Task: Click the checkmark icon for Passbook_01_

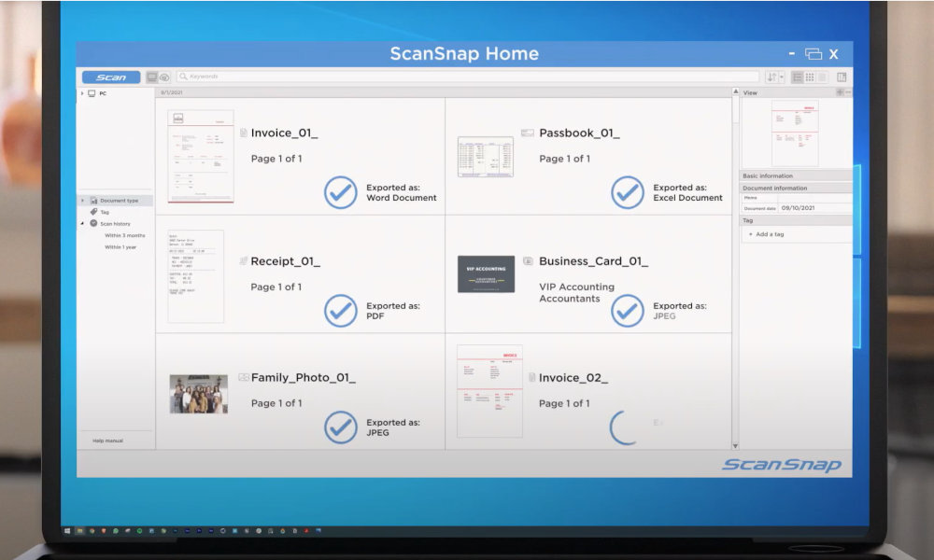Action: [x=628, y=192]
